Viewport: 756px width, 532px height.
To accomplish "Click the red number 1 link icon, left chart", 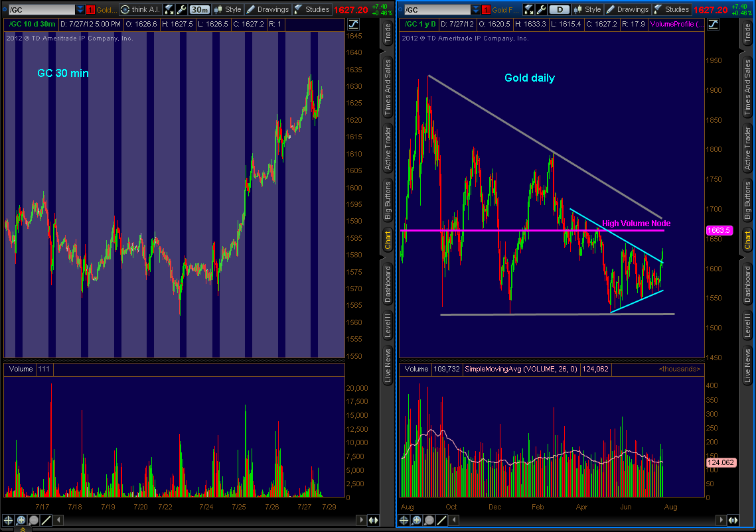I will coord(91,9).
